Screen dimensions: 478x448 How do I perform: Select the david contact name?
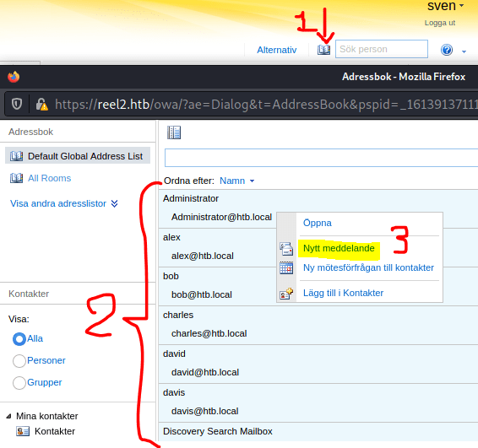click(x=174, y=354)
